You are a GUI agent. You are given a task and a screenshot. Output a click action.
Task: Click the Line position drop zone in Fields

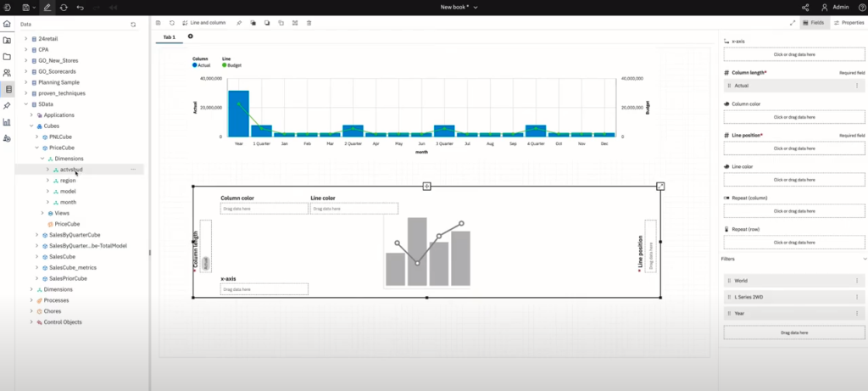(793, 148)
